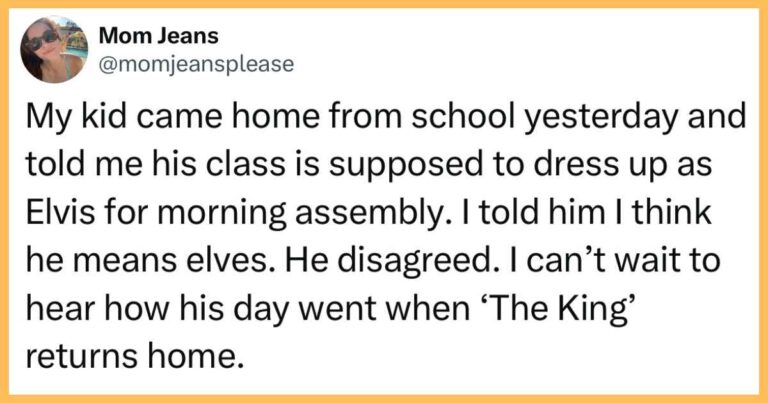Click the sunglasses on the avatar photo

[x=42, y=40]
